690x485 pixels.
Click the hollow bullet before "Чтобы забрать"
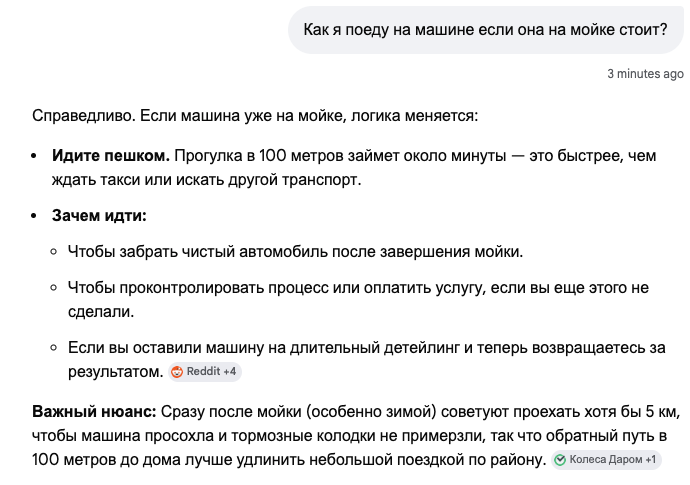click(x=56, y=252)
